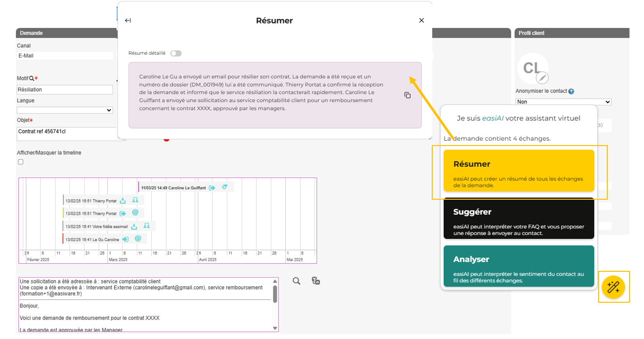644x339 pixels.
Task: Click the Profil client panel header
Action: [x=572, y=33]
